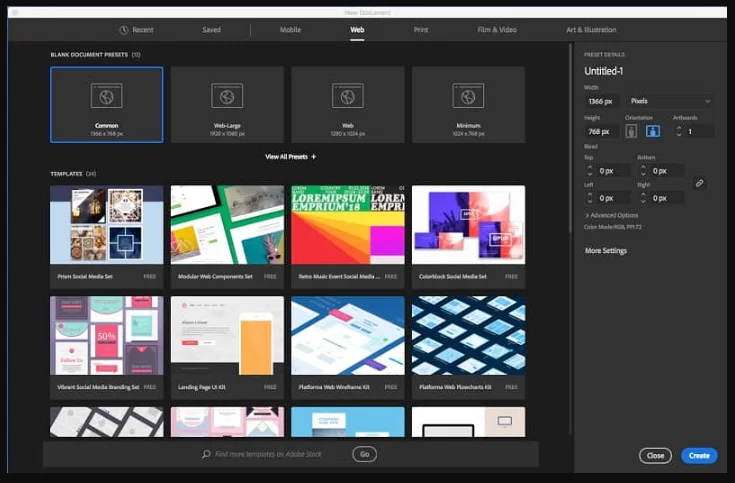Open the Platforma Web Flowcharts Kit template
This screenshot has width=735, height=483.
click(468, 347)
